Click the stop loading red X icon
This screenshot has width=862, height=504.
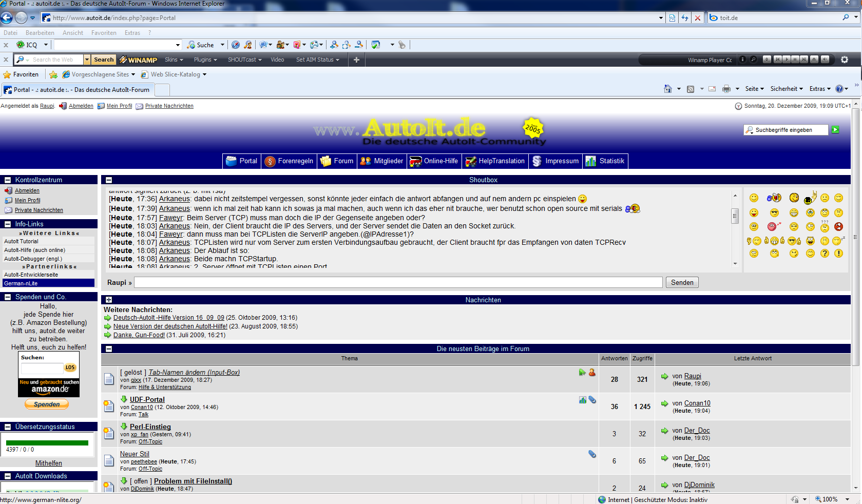pyautogui.click(x=697, y=18)
